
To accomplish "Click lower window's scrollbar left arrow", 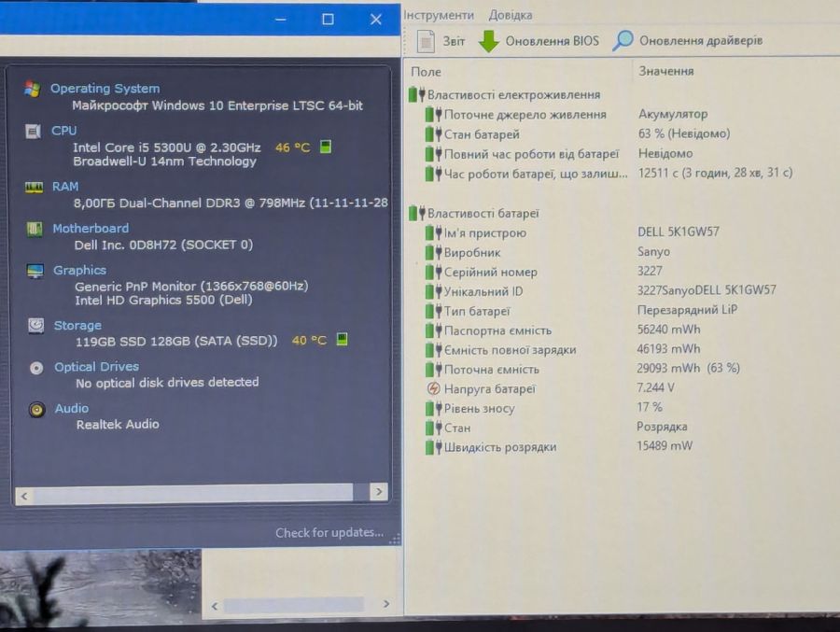I will pos(215,606).
